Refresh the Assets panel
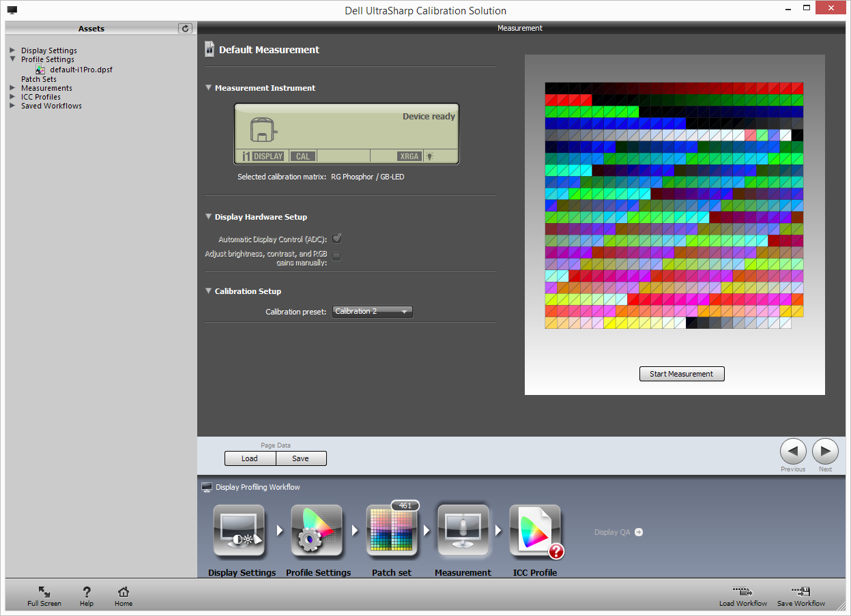Screen dimensions: 851x616 [x=185, y=28]
